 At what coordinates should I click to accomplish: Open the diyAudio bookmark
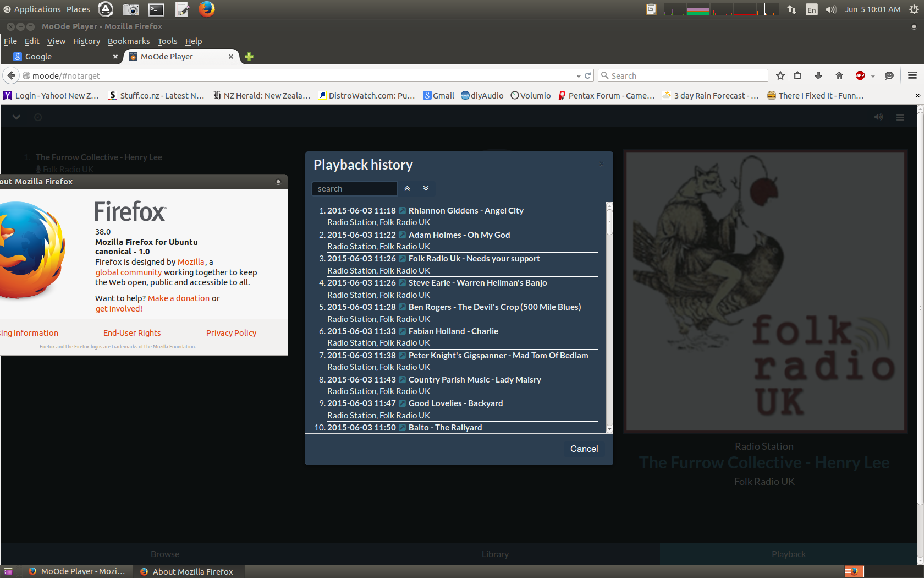pyautogui.click(x=482, y=96)
